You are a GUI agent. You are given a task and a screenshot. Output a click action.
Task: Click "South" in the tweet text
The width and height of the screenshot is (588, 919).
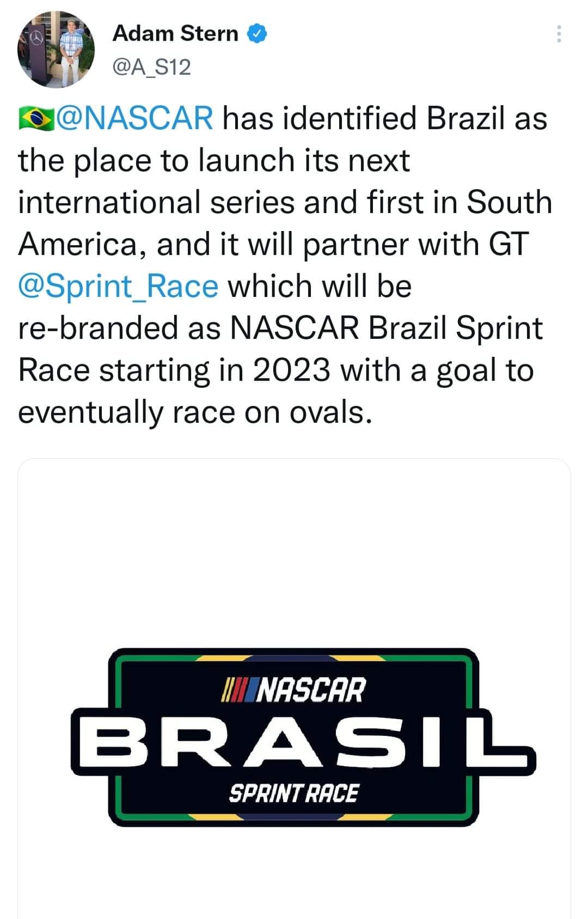(509, 202)
